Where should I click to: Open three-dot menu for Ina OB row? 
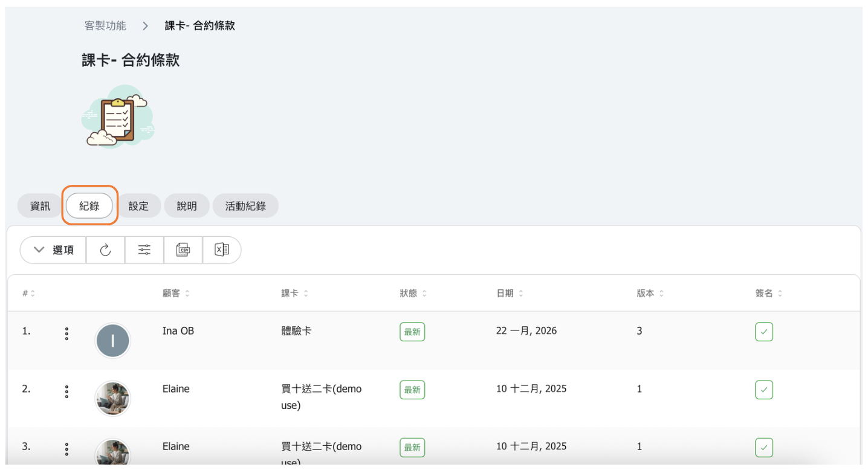pos(66,333)
